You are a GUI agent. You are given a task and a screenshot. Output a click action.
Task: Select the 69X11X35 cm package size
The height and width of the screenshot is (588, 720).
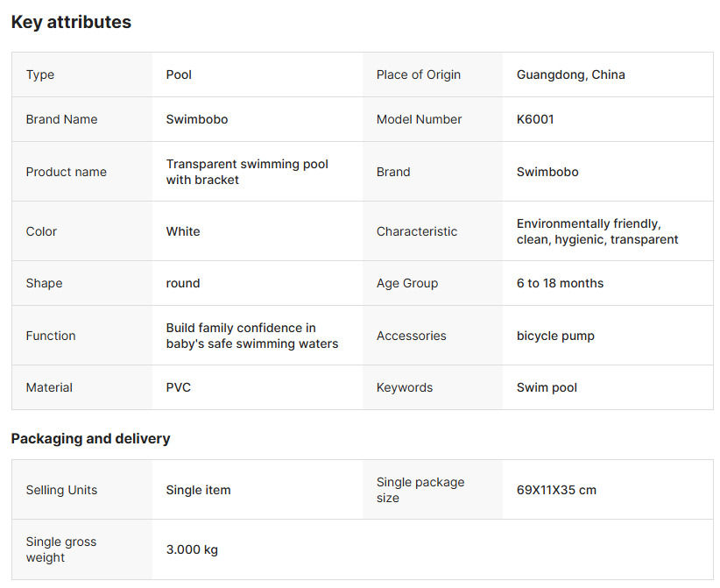[x=555, y=490]
